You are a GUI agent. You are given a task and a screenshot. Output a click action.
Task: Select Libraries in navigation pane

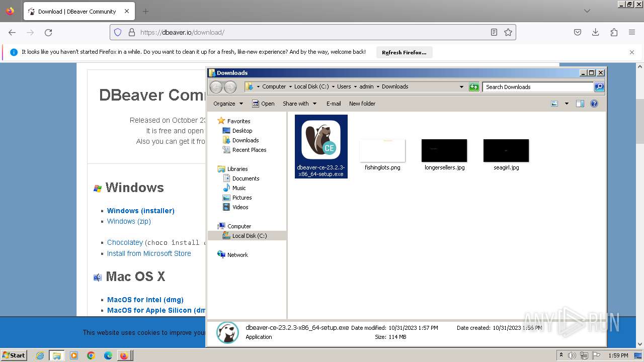pos(232,169)
